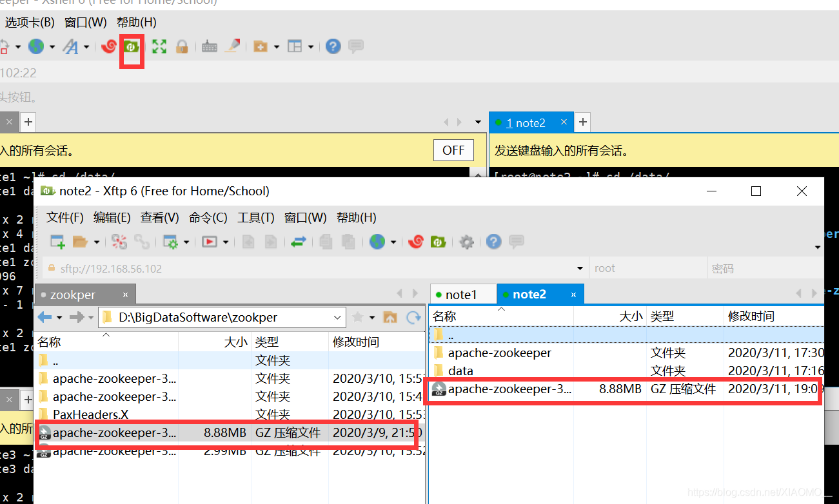The image size is (839, 504).
Task: Click the green Xftp new-window icon in Xftp toolbar
Action: click(439, 242)
